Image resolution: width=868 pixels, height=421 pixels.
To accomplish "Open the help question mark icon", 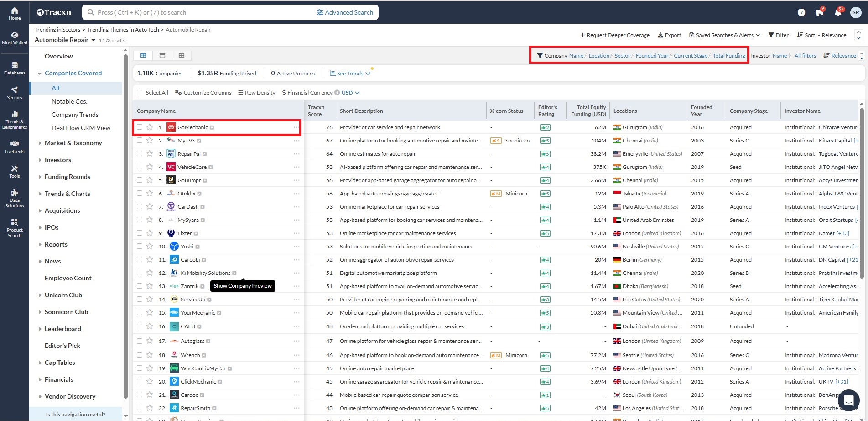I will [801, 12].
